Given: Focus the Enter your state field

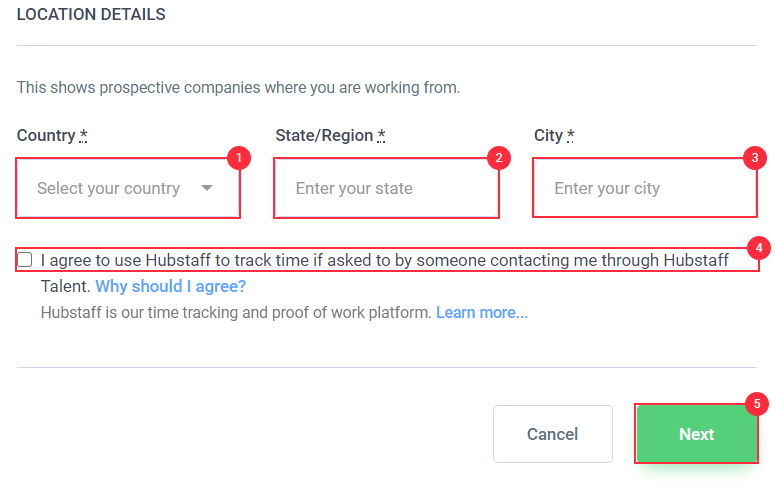Looking at the screenshot, I should pyautogui.click(x=387, y=188).
